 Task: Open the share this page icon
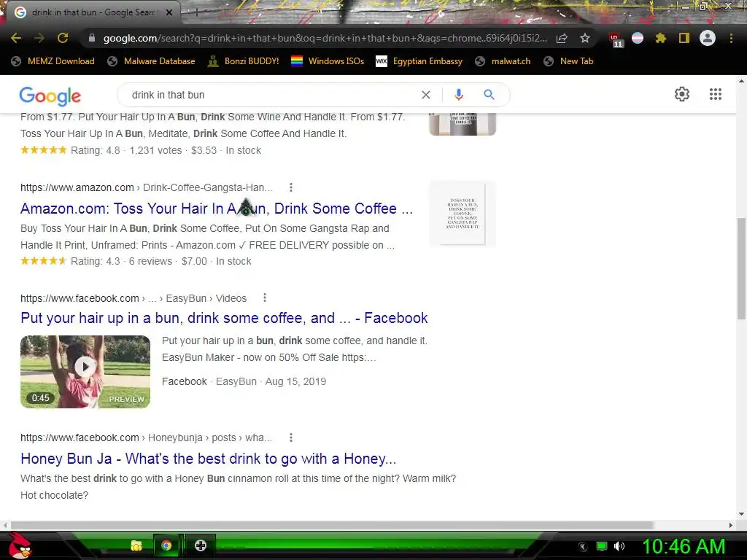tap(562, 38)
